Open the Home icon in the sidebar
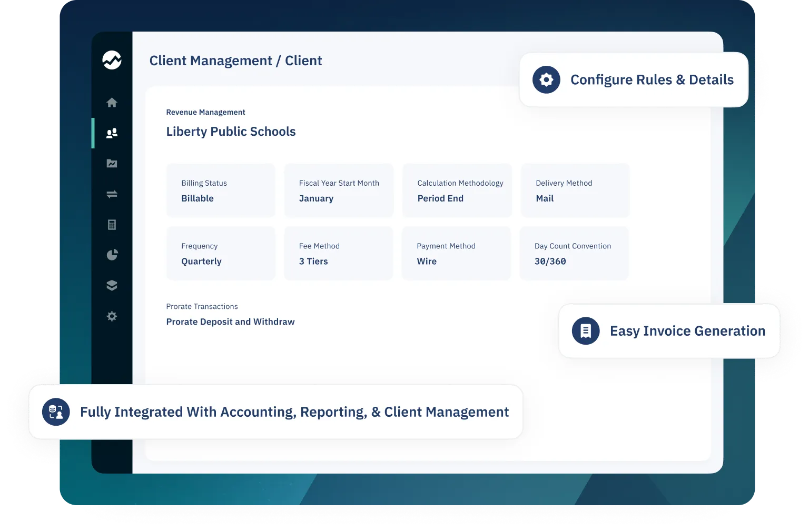 tap(112, 103)
